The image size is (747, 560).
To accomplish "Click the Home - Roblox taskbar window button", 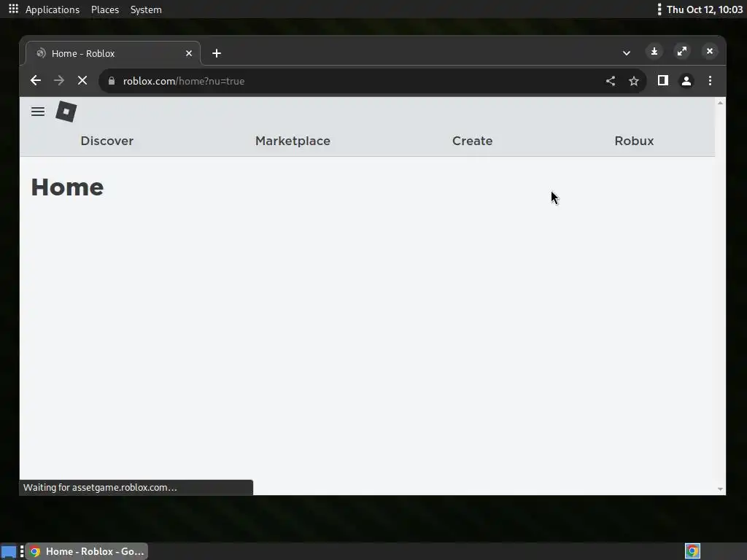I will click(x=87, y=551).
